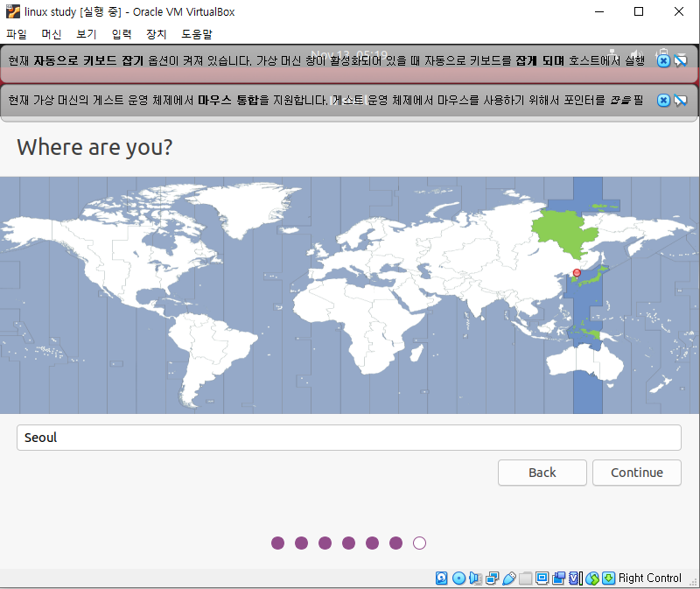Dismiss the keyboard auto-capture notification
Viewport: 700px width, 589px height.
pyautogui.click(x=663, y=60)
